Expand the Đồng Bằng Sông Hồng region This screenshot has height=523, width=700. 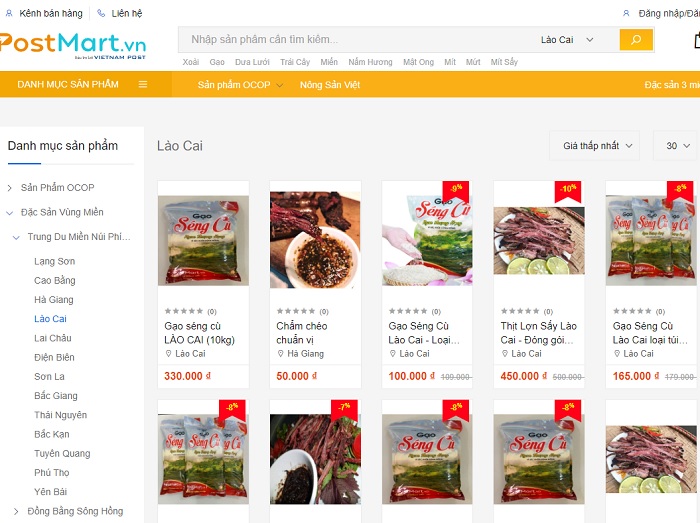point(16,511)
